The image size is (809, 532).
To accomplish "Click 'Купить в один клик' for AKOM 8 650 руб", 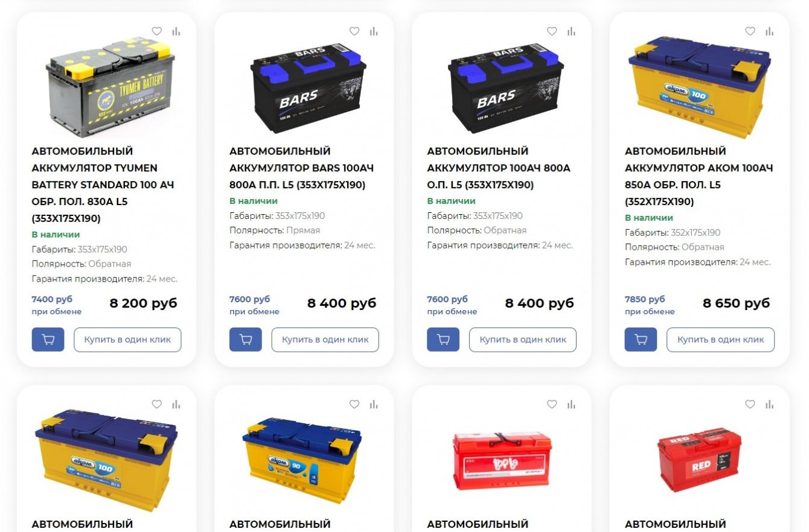I will (x=721, y=340).
